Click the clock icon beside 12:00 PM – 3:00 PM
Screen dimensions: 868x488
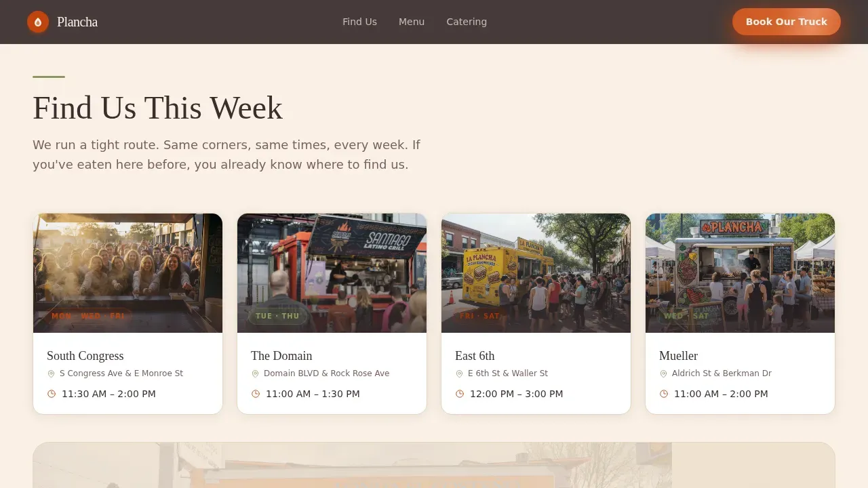460,394
